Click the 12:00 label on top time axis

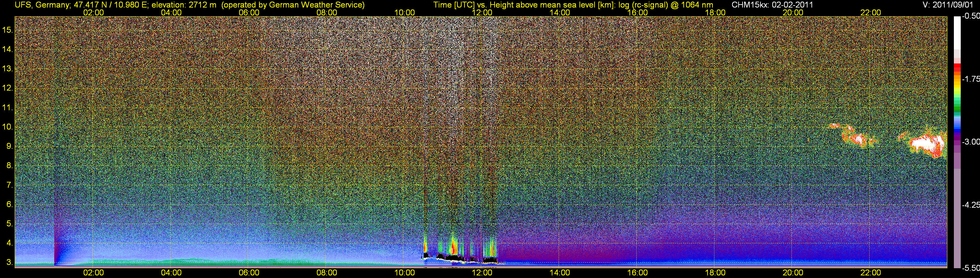482,12
